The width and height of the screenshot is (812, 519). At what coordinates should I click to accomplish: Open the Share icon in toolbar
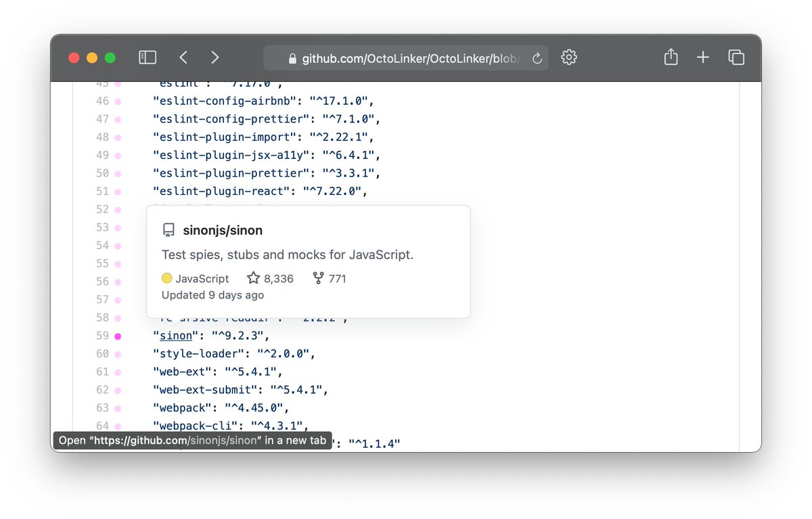pyautogui.click(x=671, y=57)
